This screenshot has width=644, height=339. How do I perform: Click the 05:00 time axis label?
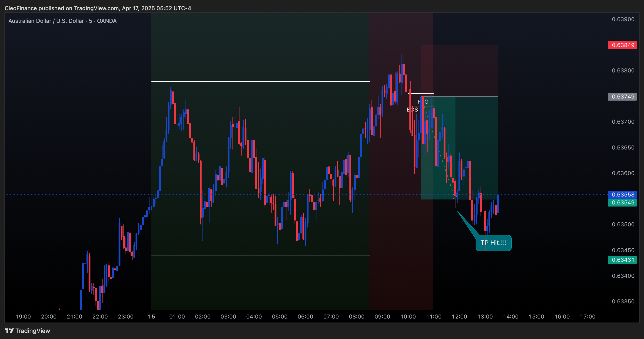280,316
